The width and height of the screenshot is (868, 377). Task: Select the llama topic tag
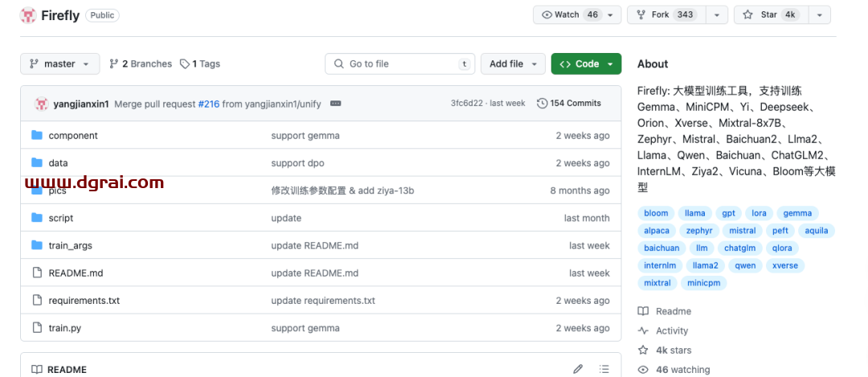pyautogui.click(x=694, y=213)
